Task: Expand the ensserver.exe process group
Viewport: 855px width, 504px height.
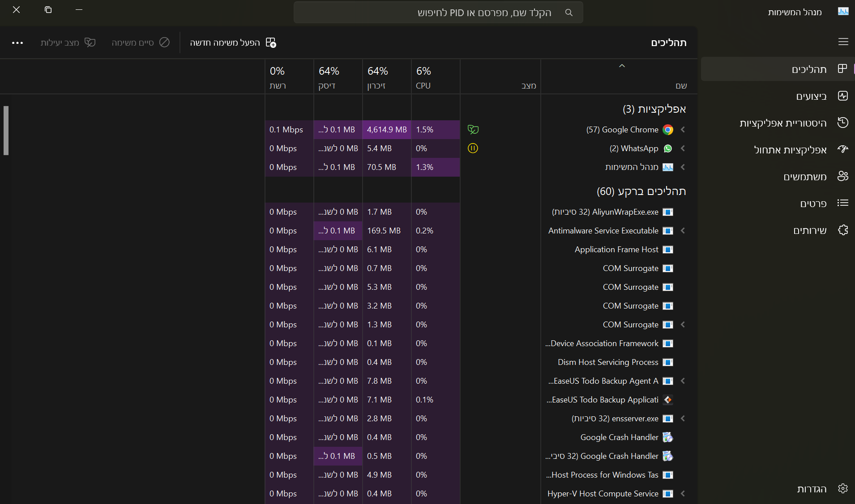Action: coord(683,419)
